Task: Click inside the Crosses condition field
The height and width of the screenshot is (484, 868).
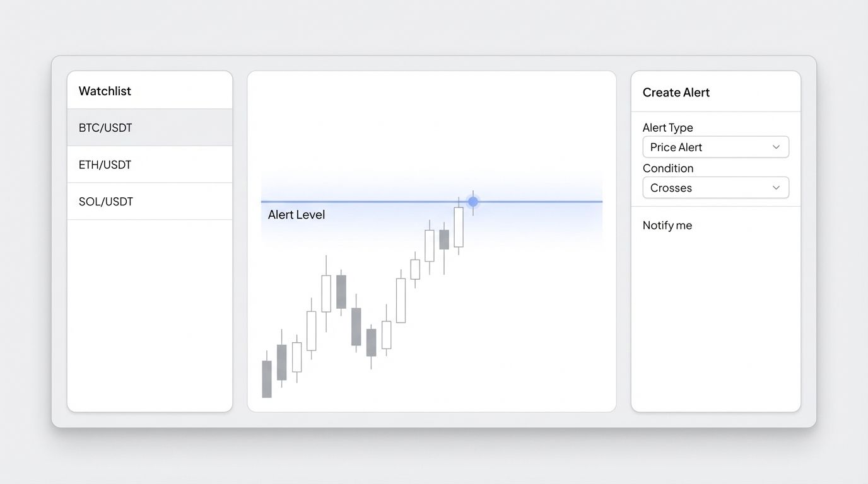Action: (x=694, y=187)
